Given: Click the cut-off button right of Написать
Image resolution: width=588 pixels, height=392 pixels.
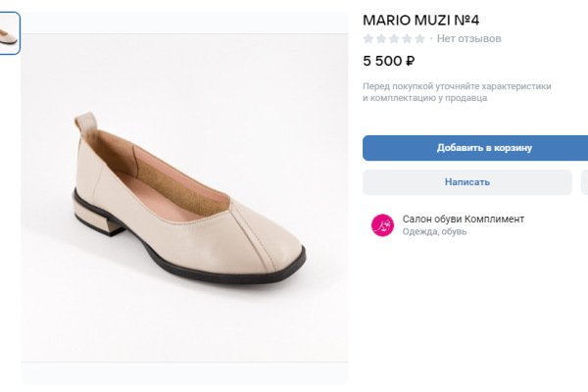Looking at the screenshot, I should [584, 182].
